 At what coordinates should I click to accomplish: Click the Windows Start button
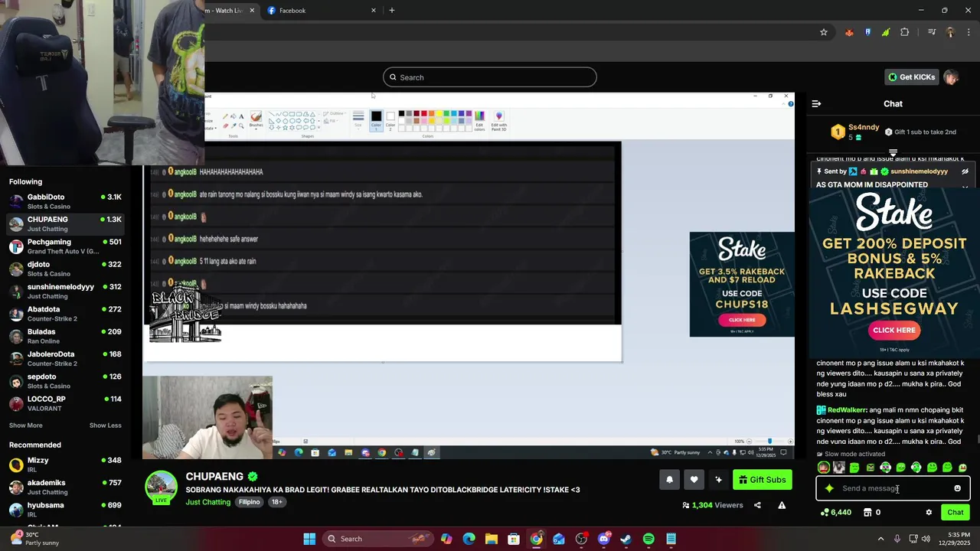coord(309,539)
